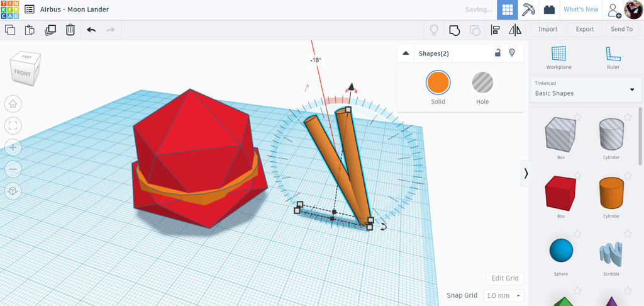Click the FRONT face of view cube
644x306 pixels.
pyautogui.click(x=22, y=72)
